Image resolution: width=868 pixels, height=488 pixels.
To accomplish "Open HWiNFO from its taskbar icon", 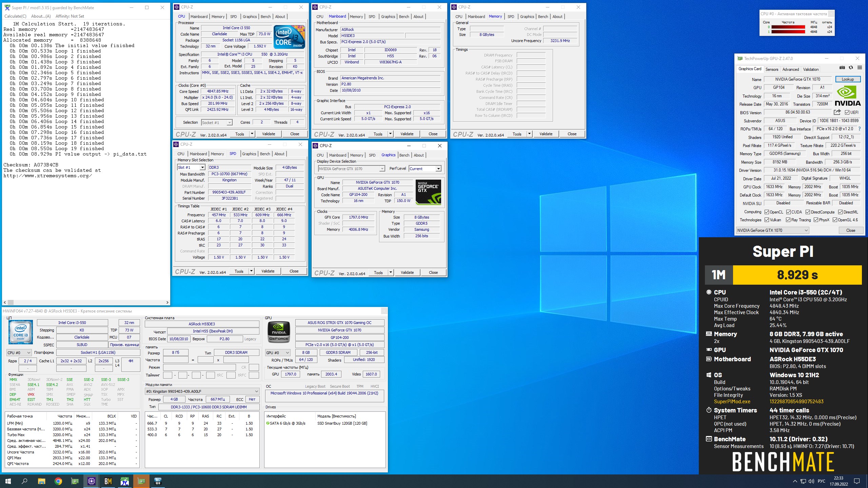I will (x=158, y=481).
